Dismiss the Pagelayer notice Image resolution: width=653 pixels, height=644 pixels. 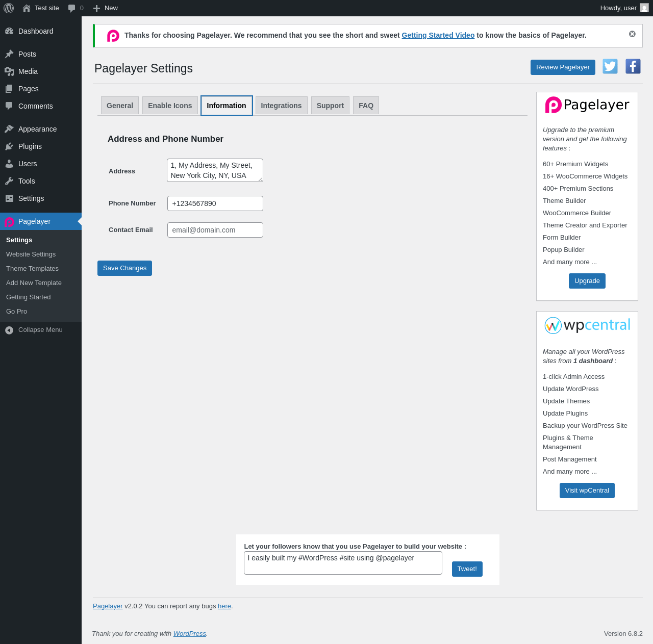click(x=632, y=34)
